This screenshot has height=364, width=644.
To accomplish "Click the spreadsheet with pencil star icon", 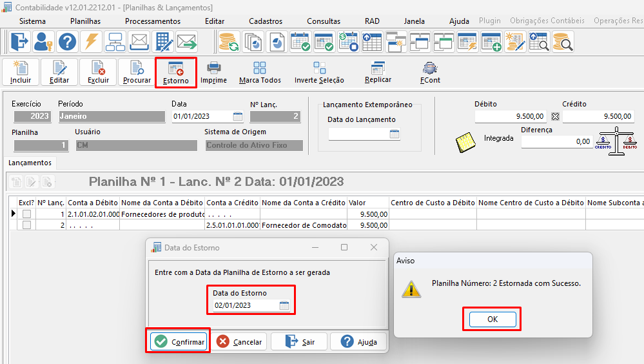I will 515,41.
